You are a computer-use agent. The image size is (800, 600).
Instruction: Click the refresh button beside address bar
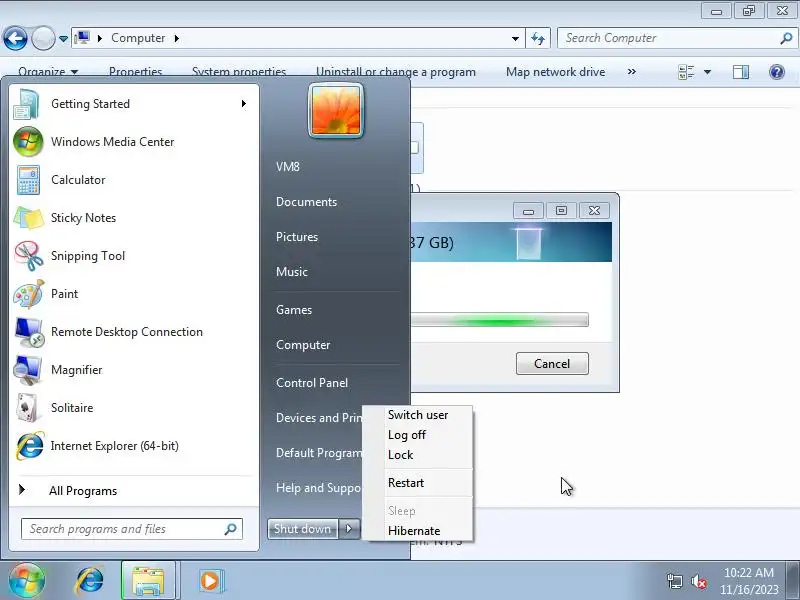point(538,38)
